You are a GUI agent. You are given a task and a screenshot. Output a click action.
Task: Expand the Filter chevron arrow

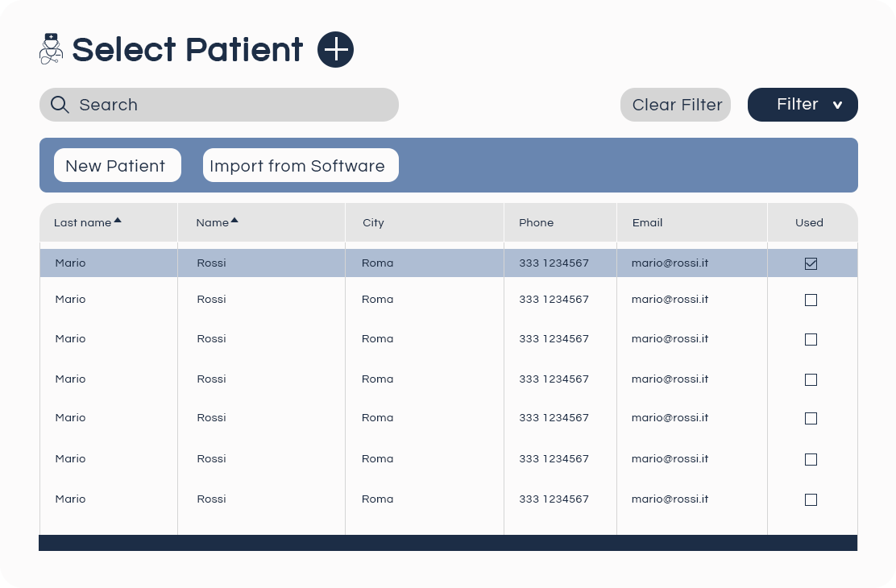point(837,106)
